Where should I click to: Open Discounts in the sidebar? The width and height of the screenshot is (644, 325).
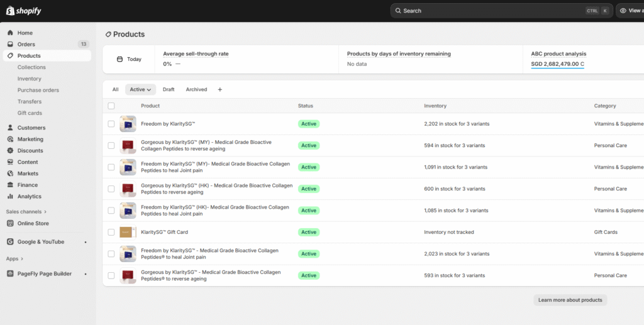click(30, 151)
